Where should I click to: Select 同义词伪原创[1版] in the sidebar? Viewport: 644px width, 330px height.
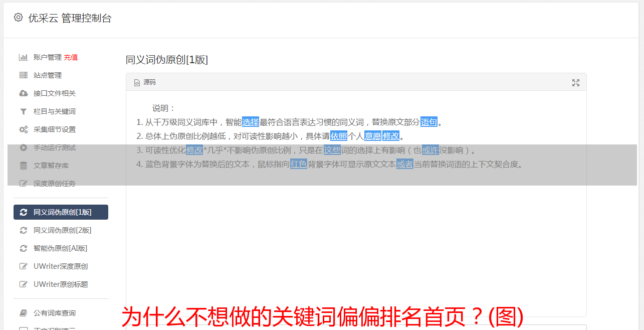[x=61, y=212]
